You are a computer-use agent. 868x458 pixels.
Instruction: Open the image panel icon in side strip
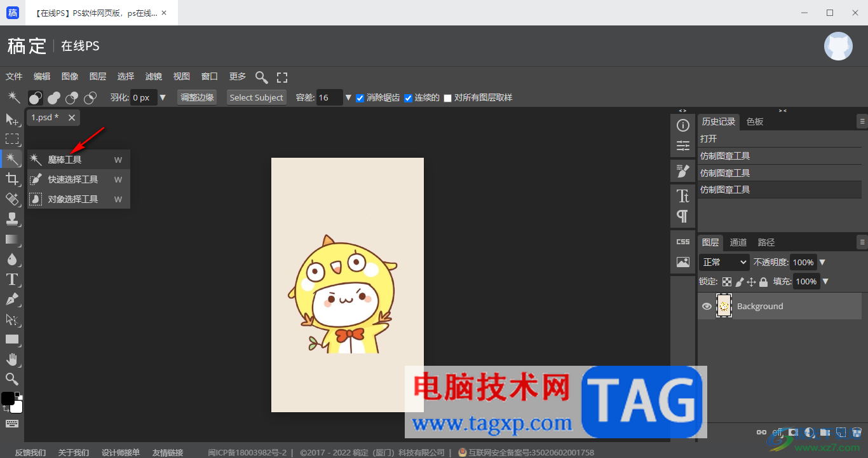click(x=683, y=261)
